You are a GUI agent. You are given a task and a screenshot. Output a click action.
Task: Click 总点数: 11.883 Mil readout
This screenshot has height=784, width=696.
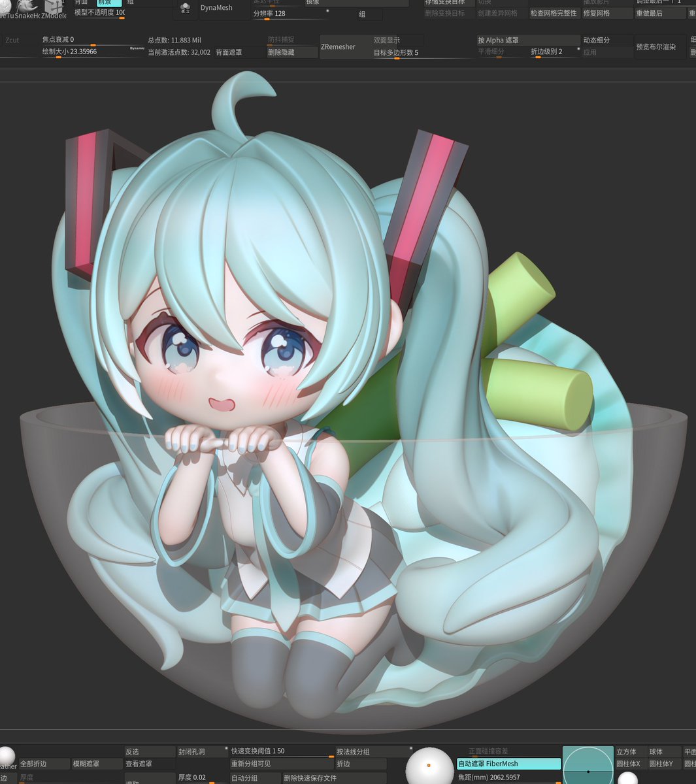pyautogui.click(x=174, y=40)
